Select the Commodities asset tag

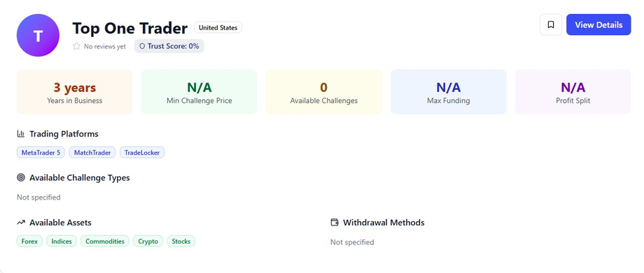point(105,241)
